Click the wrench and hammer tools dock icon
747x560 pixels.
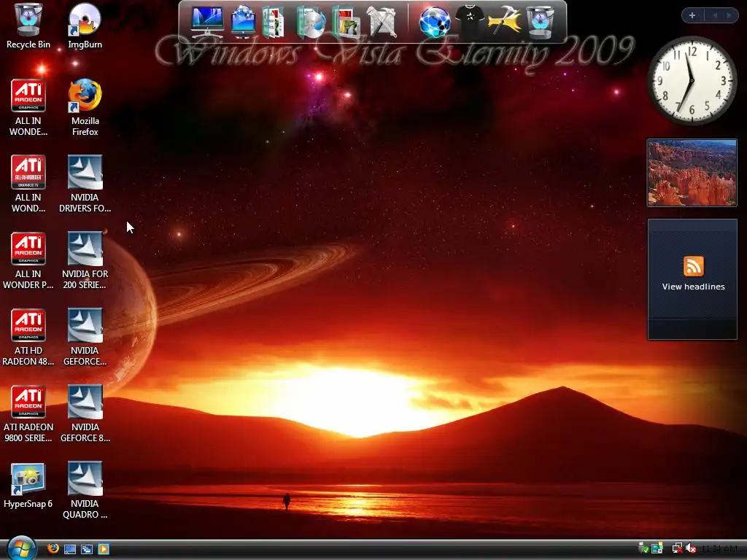click(382, 22)
